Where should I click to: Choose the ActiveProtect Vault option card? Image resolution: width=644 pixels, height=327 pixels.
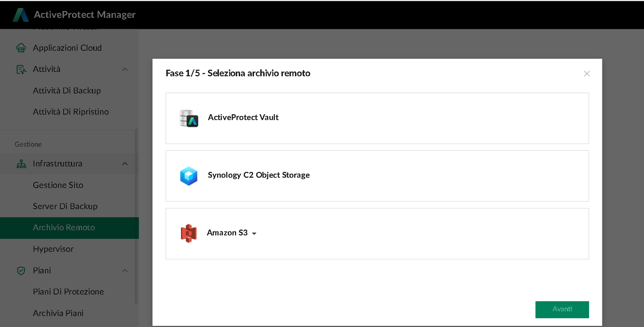pos(376,118)
